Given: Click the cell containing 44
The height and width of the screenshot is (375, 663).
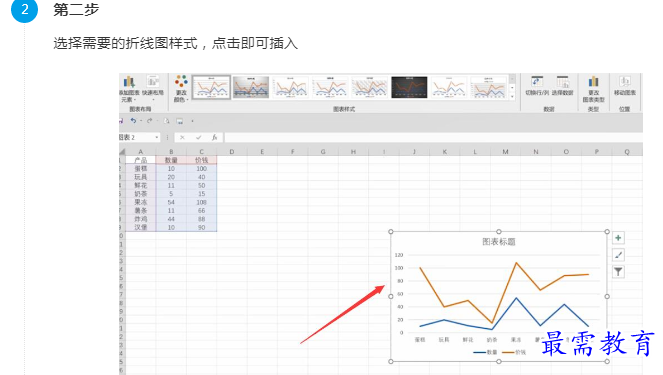Looking at the screenshot, I should 171,219.
